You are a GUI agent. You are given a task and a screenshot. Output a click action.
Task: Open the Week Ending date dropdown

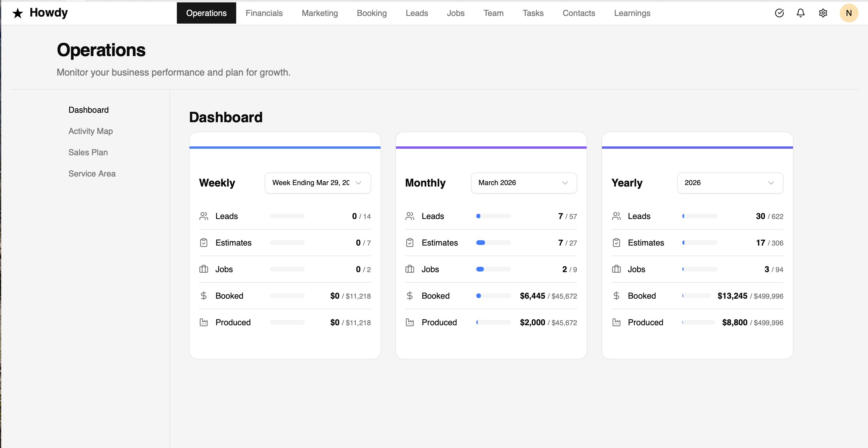[317, 183]
